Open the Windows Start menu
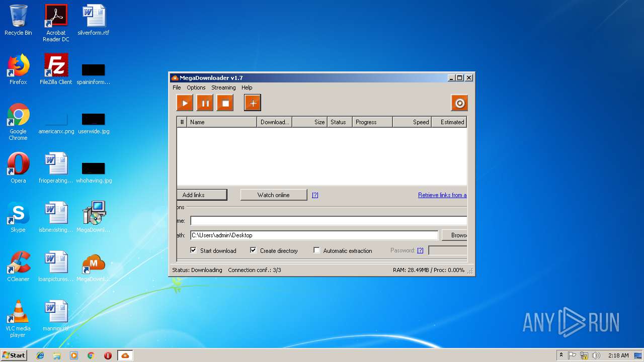Image resolution: width=644 pixels, height=362 pixels. (14, 355)
